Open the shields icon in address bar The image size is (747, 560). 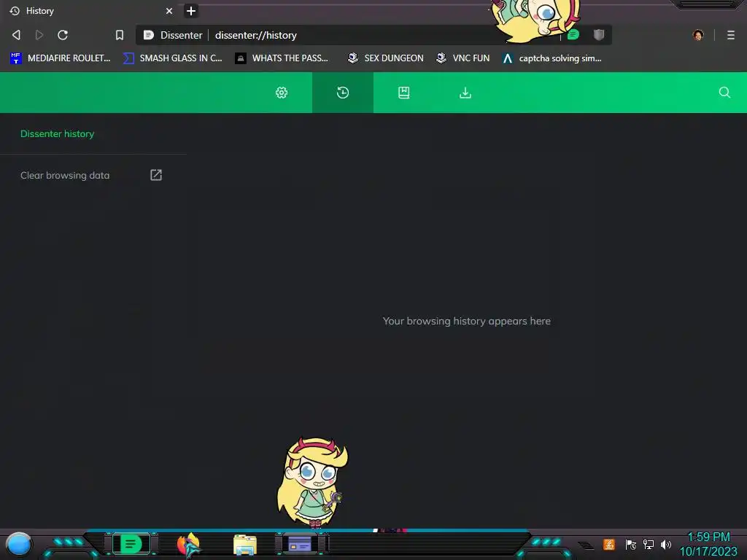pos(599,34)
